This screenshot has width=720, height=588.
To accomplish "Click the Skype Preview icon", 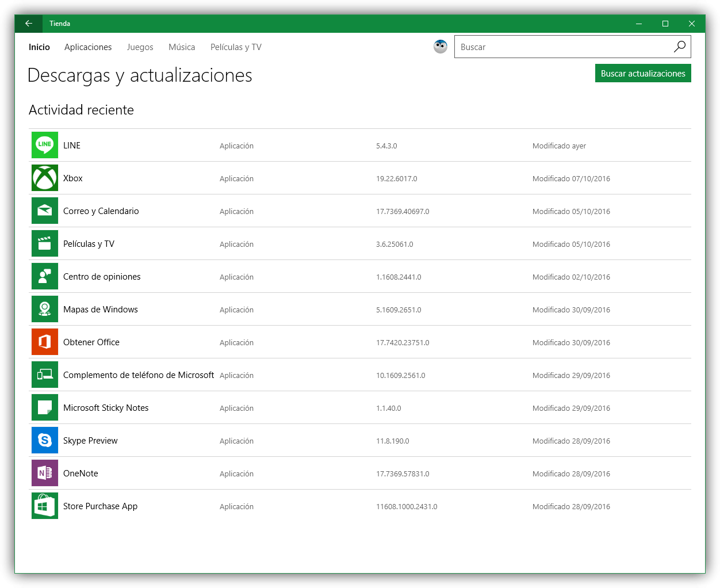I will (x=45, y=440).
